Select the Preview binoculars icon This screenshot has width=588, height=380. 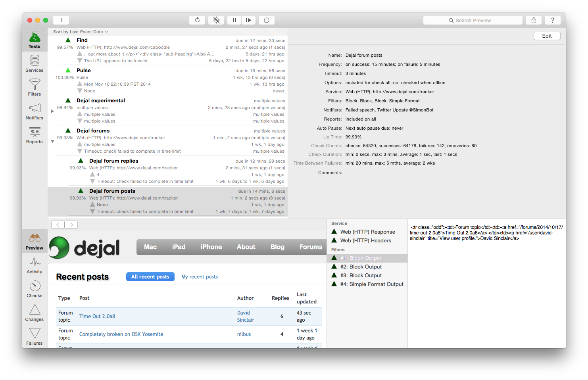35,242
